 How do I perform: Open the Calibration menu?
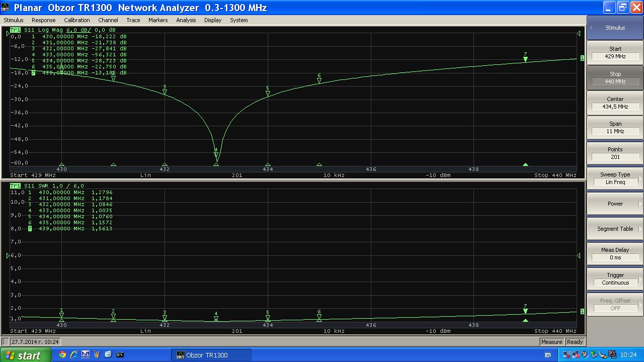pos(76,20)
